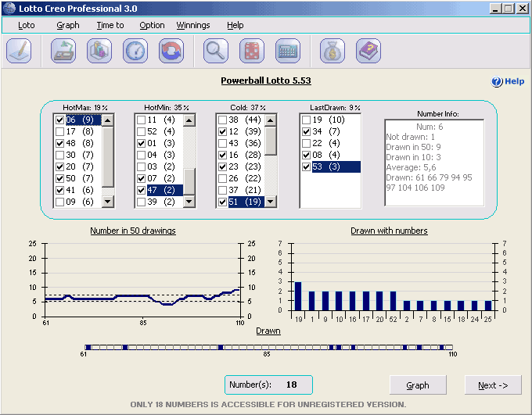The image size is (532, 415).
Task: Open the pencil and notepad edit tool
Action: tap(19, 51)
